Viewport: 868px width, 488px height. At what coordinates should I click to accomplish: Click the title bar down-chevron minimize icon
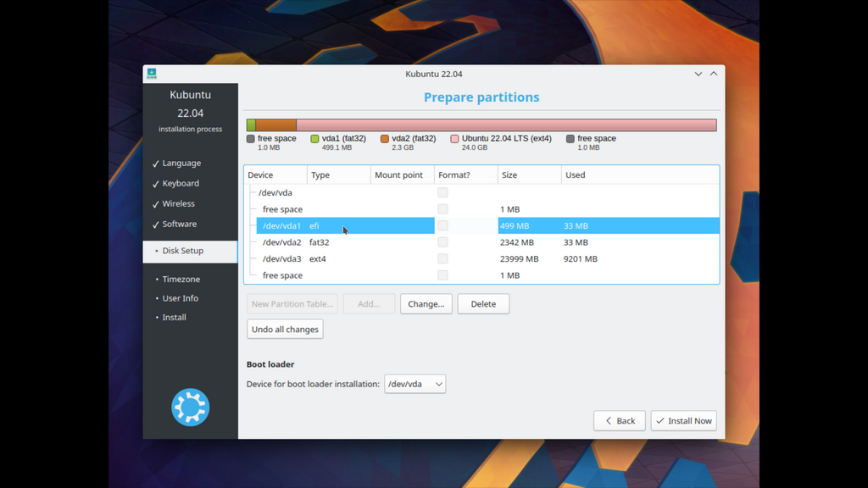point(698,74)
